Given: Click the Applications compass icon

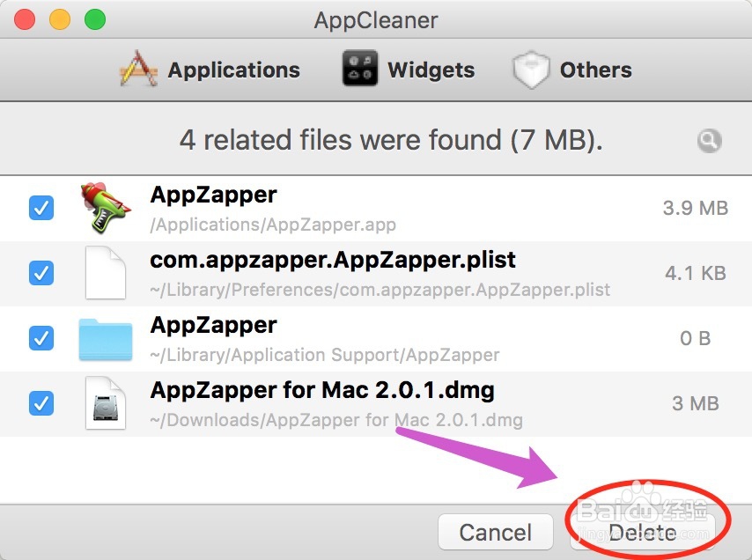Looking at the screenshot, I should pos(139,70).
